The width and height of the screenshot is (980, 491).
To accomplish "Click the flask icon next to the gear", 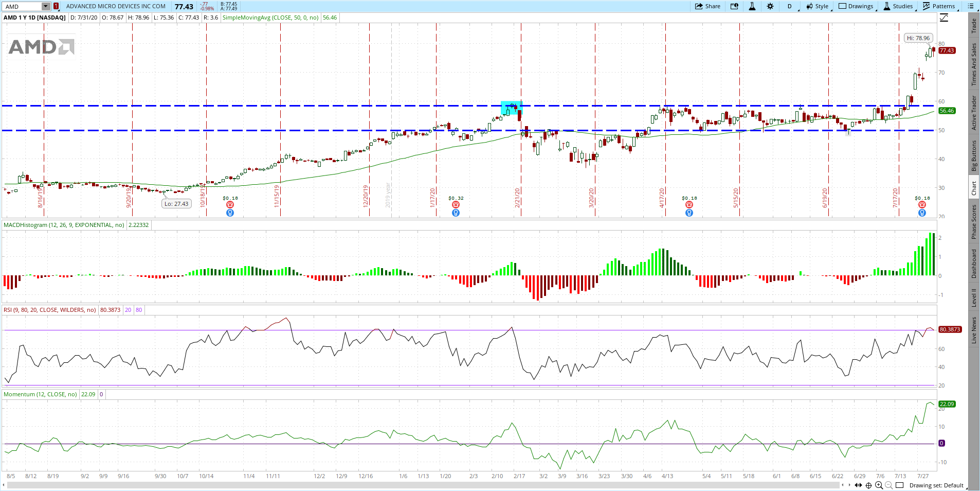I will 752,6.
